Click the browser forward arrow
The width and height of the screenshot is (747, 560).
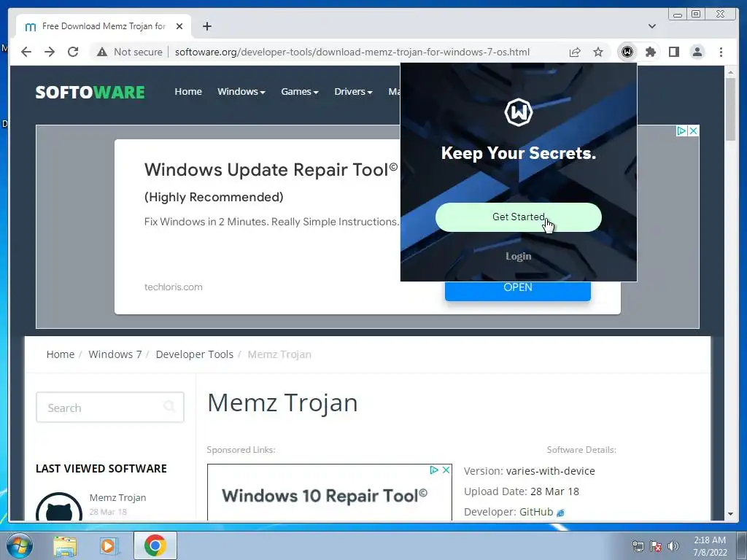pos(50,52)
